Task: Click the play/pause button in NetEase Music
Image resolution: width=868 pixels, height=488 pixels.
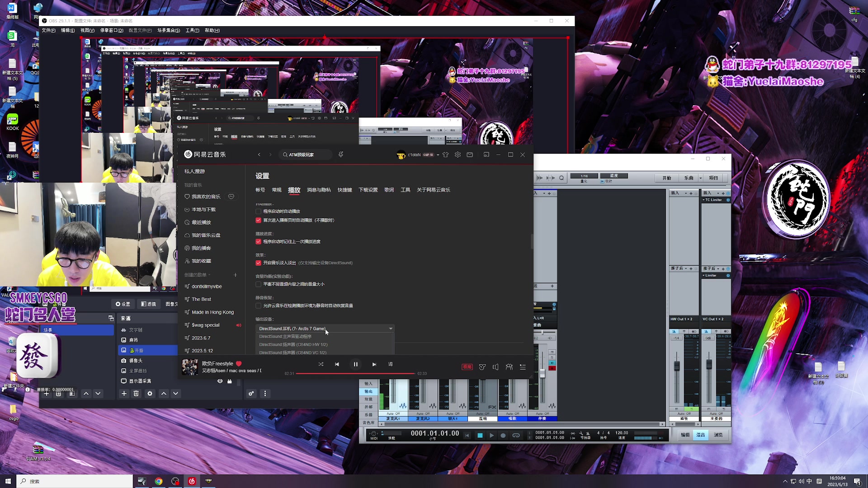Action: click(x=355, y=364)
